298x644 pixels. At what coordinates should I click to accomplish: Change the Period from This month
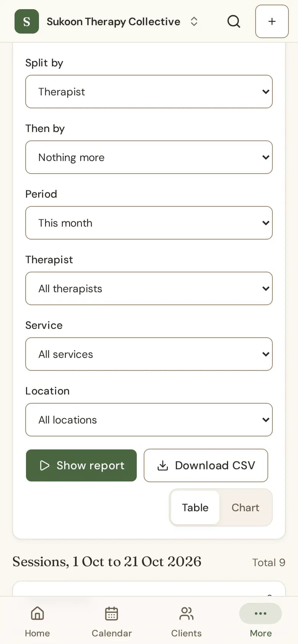(149, 223)
